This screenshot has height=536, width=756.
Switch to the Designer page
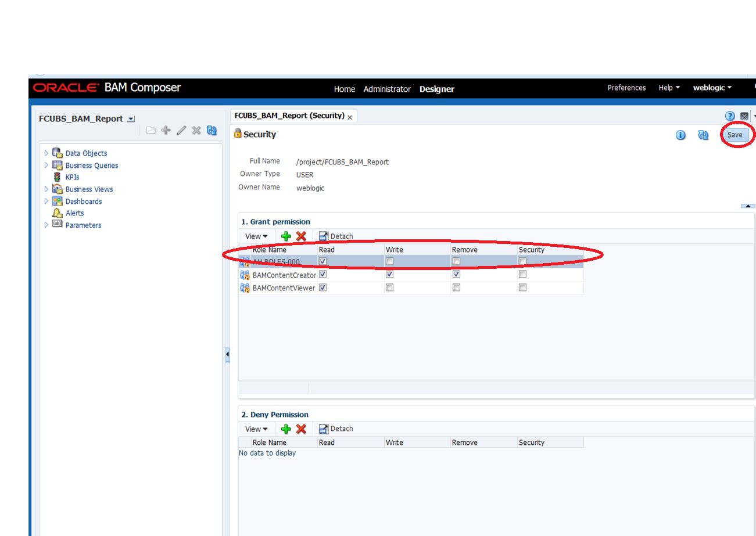coord(437,89)
